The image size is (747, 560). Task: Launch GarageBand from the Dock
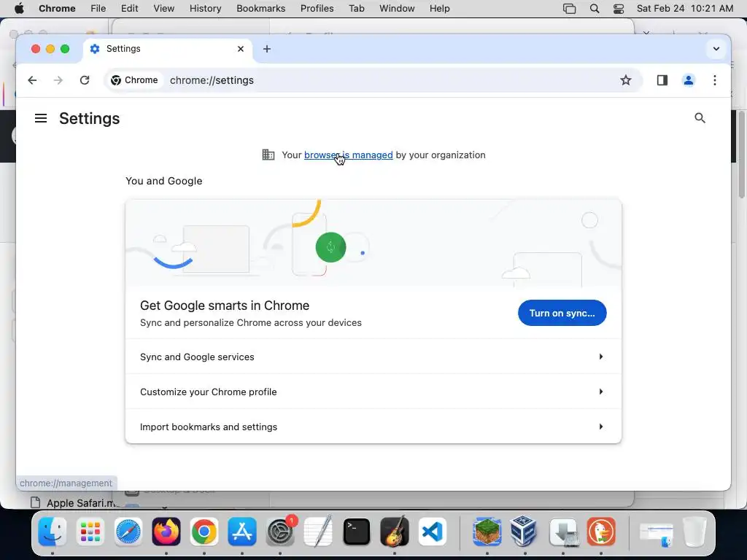395,532
